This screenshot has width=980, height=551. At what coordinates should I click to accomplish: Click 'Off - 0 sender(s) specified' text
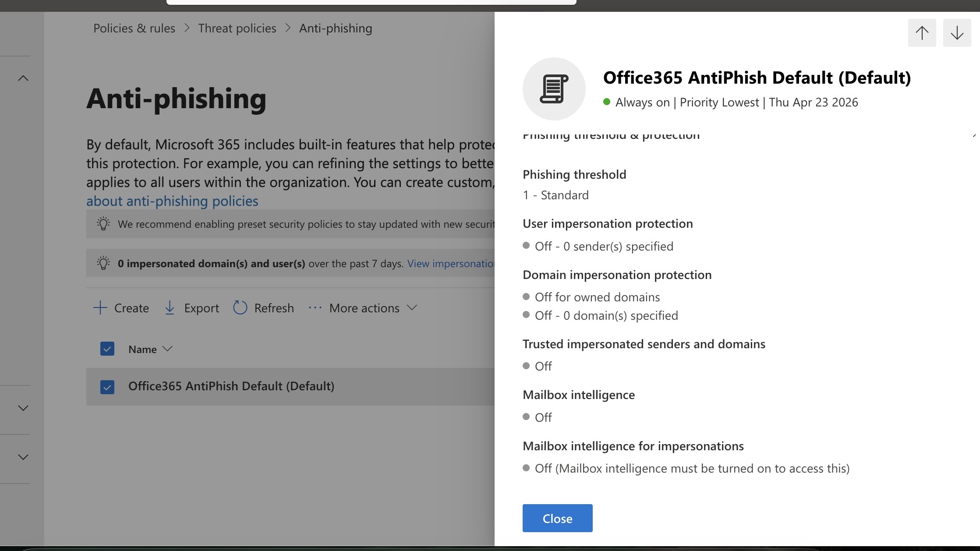pos(604,246)
